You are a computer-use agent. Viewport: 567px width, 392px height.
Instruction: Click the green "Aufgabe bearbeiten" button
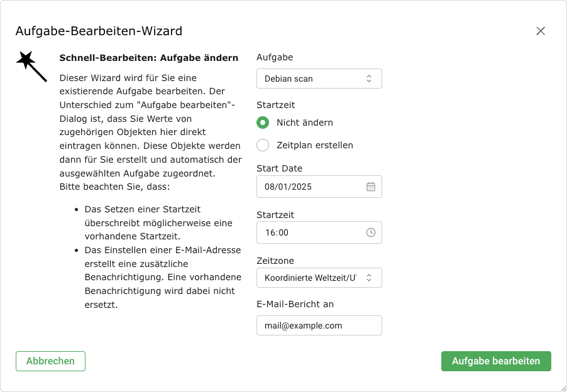(496, 361)
